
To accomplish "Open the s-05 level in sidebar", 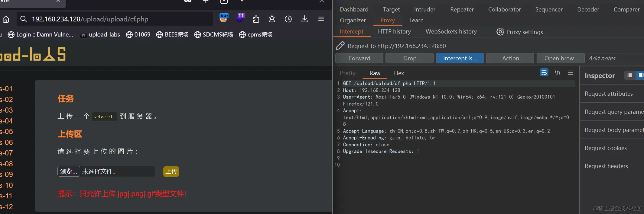I will click(6, 132).
